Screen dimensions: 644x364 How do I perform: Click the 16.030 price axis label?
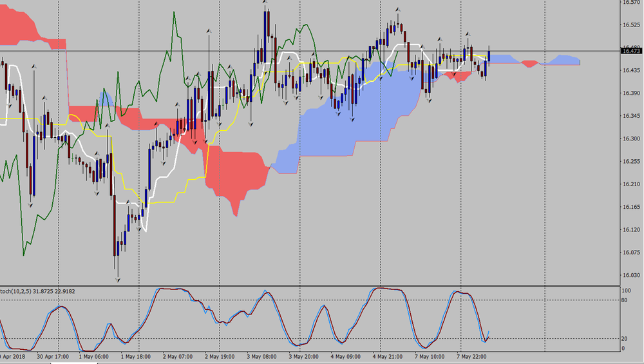click(x=631, y=275)
